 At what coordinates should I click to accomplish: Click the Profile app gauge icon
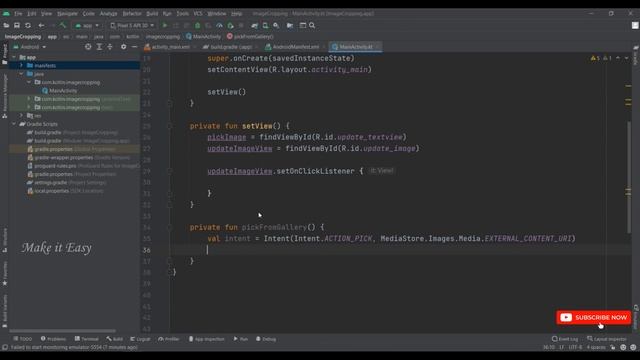pyautogui.click(x=219, y=25)
